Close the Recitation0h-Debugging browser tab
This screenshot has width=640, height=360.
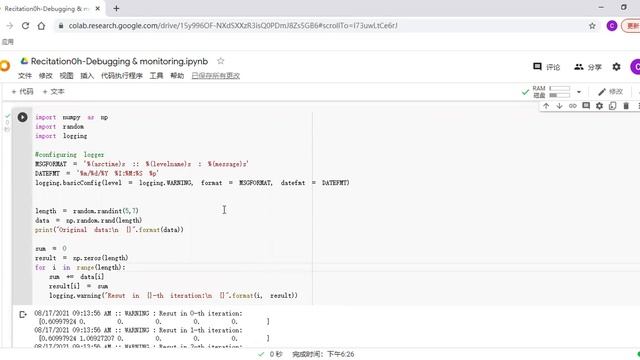click(98, 8)
